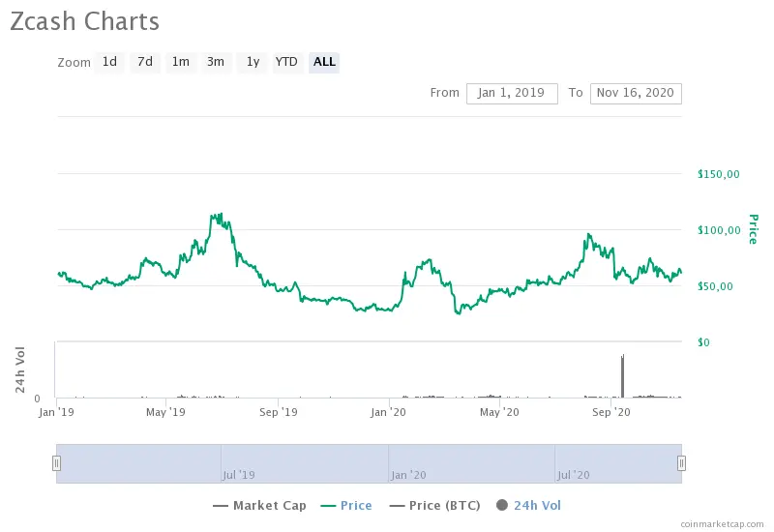Click the May '20 x-axis label

click(x=499, y=412)
